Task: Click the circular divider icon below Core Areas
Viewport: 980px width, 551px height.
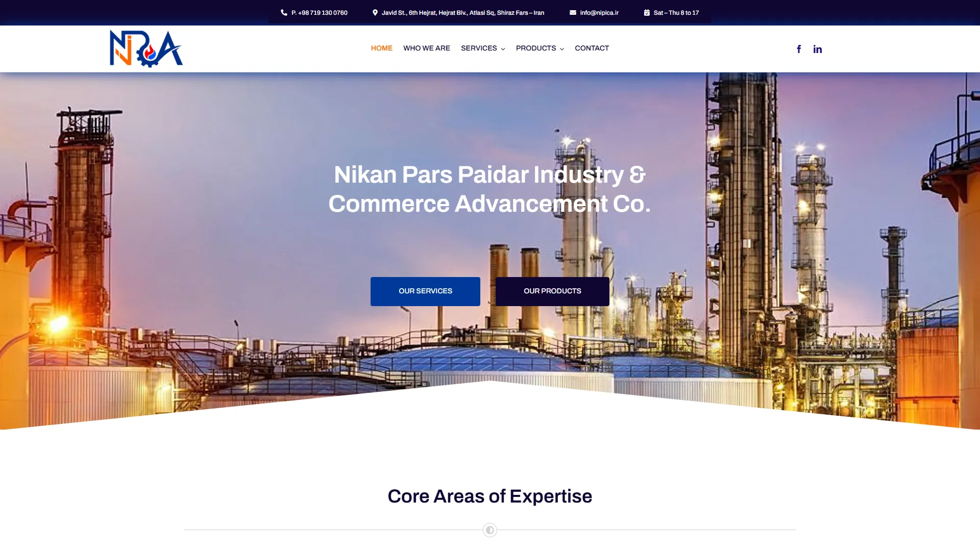Action: click(x=490, y=530)
